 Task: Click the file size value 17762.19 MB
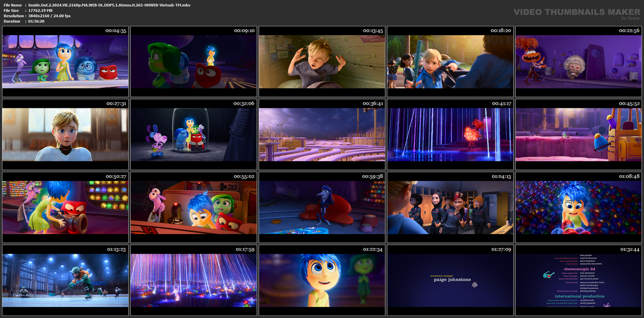[x=40, y=10]
